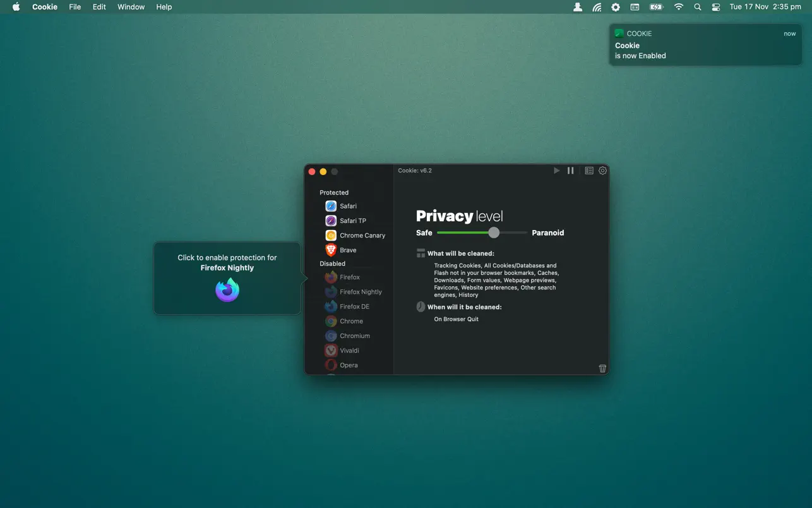The height and width of the screenshot is (508, 812).
Task: Enable protection for Chromium
Action: coord(354,336)
